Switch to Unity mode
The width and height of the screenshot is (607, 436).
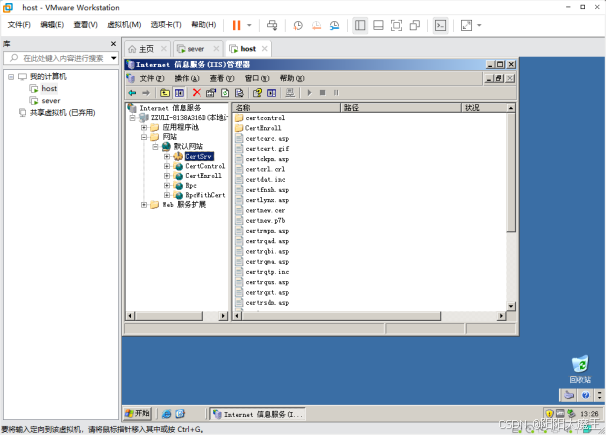click(415, 26)
